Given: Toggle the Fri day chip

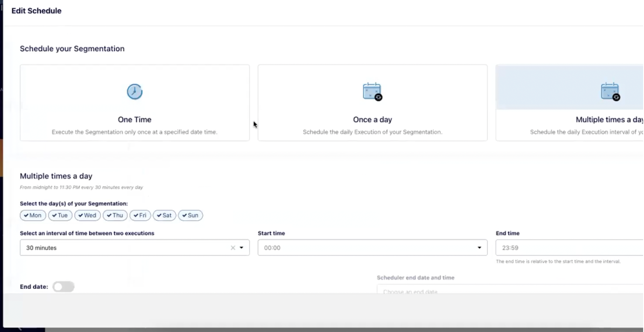Looking at the screenshot, I should coord(140,215).
